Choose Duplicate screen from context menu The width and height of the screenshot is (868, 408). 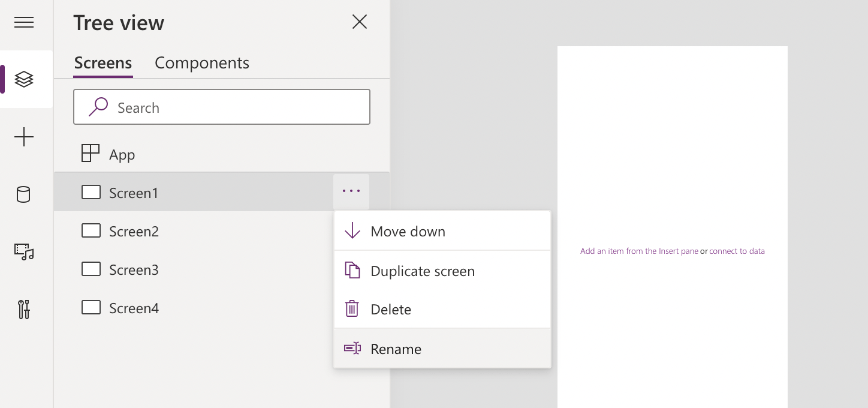423,271
